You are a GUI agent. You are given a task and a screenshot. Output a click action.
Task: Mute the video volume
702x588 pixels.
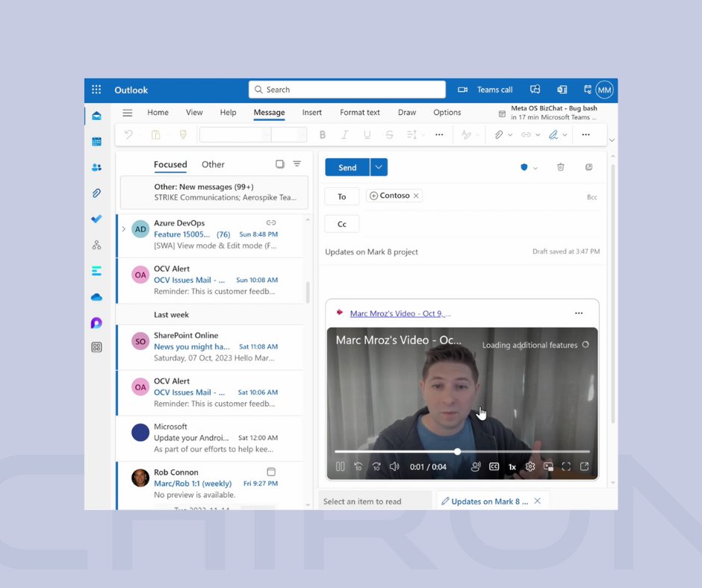[394, 466]
